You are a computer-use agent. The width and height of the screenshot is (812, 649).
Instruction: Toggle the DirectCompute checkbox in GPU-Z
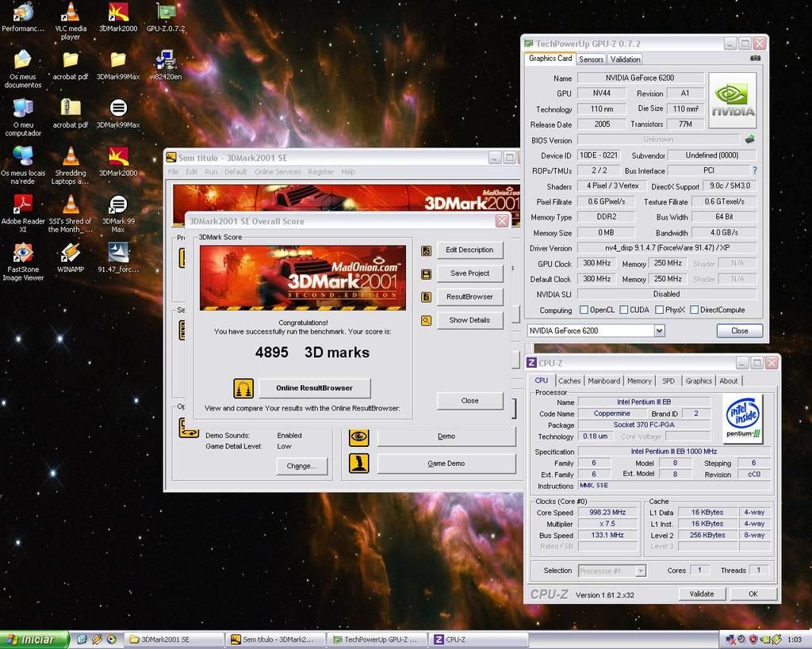pyautogui.click(x=695, y=310)
